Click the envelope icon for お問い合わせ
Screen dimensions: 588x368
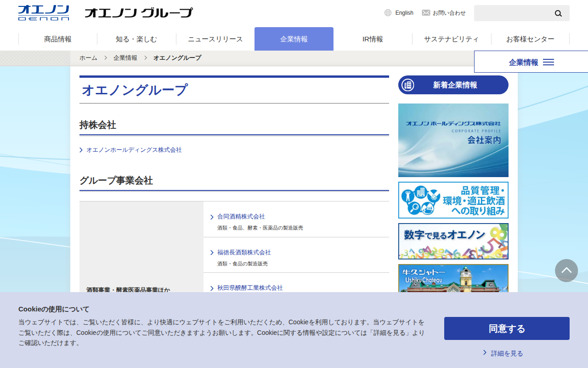tap(426, 13)
